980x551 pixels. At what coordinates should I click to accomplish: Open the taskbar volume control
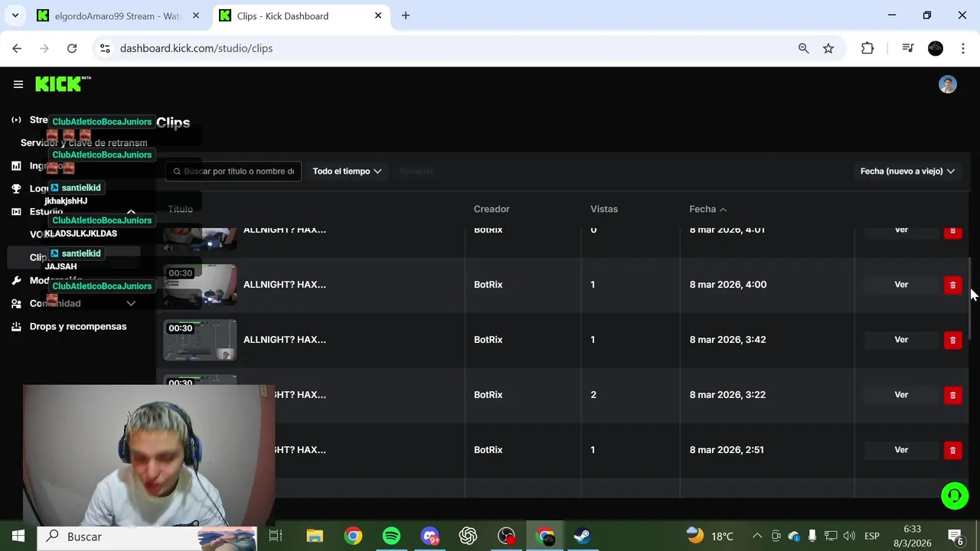(849, 536)
